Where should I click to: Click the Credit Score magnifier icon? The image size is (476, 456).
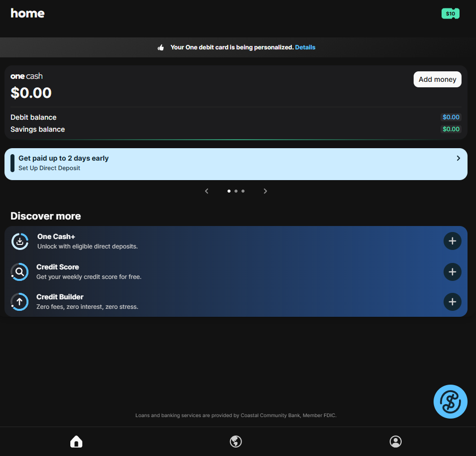[x=20, y=272]
